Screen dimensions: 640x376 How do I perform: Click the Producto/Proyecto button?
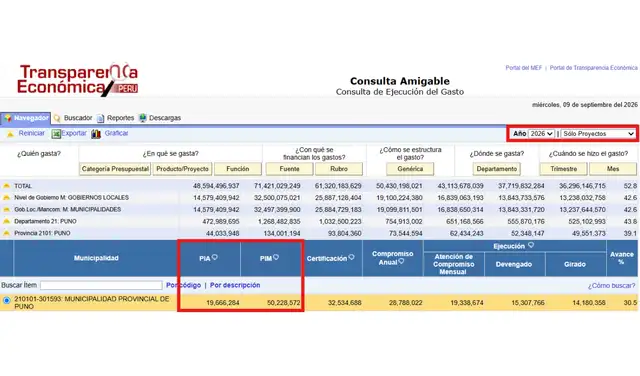182,169
